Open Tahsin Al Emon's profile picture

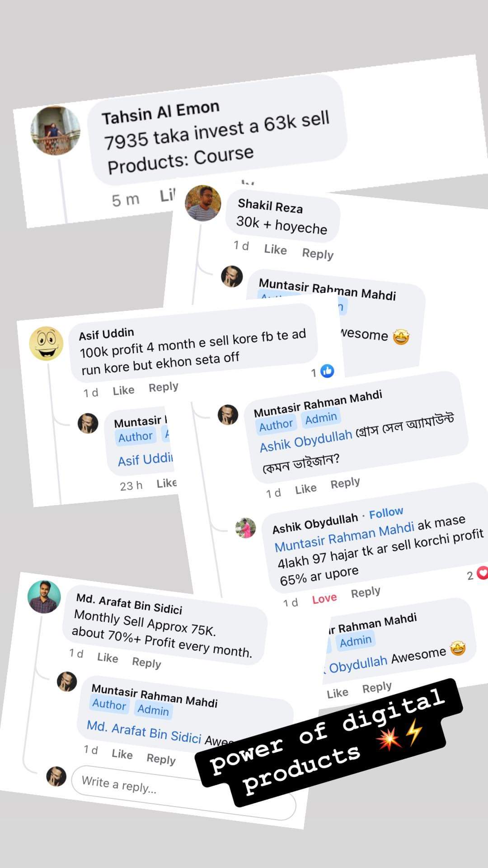(55, 130)
